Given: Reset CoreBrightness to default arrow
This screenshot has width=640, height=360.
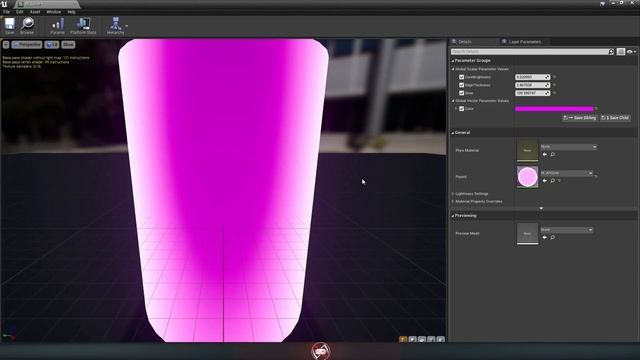Looking at the screenshot, I should (554, 77).
